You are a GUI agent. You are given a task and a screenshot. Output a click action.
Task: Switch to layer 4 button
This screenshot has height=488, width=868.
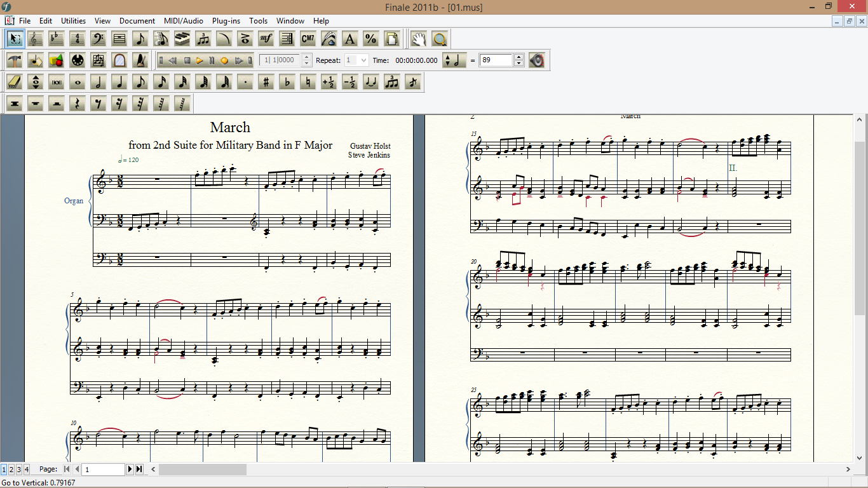pos(27,469)
